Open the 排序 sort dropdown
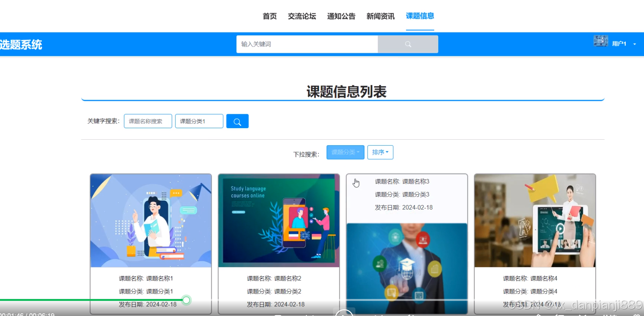 click(380, 152)
